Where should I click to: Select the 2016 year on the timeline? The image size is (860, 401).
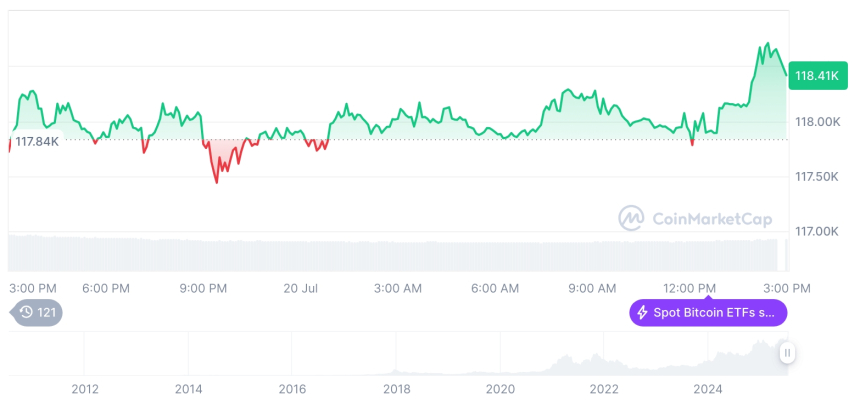[x=292, y=389]
